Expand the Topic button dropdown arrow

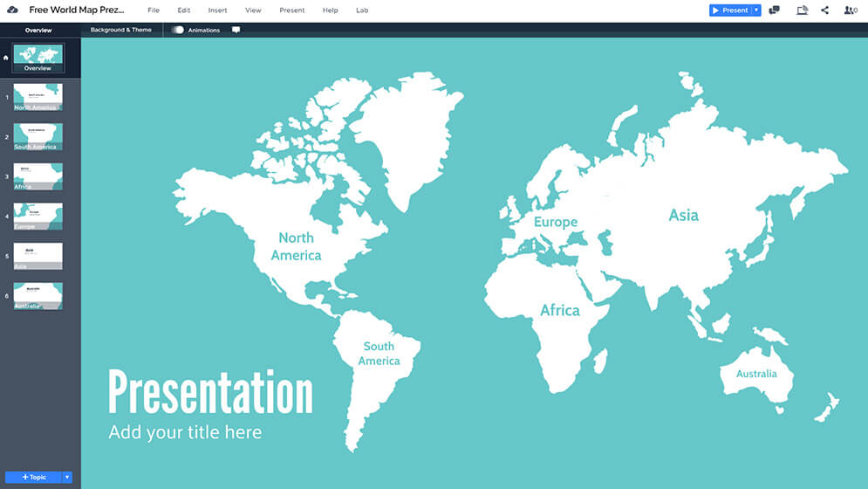(67, 478)
